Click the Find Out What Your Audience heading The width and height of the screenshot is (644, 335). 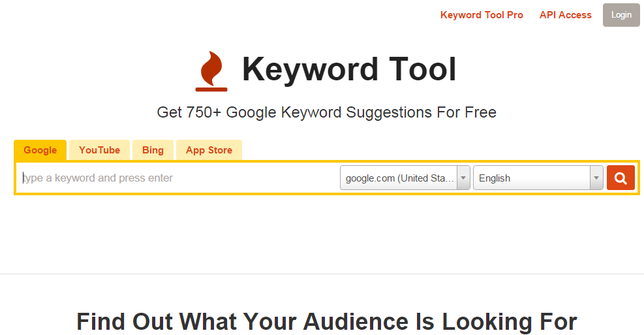pos(326,321)
